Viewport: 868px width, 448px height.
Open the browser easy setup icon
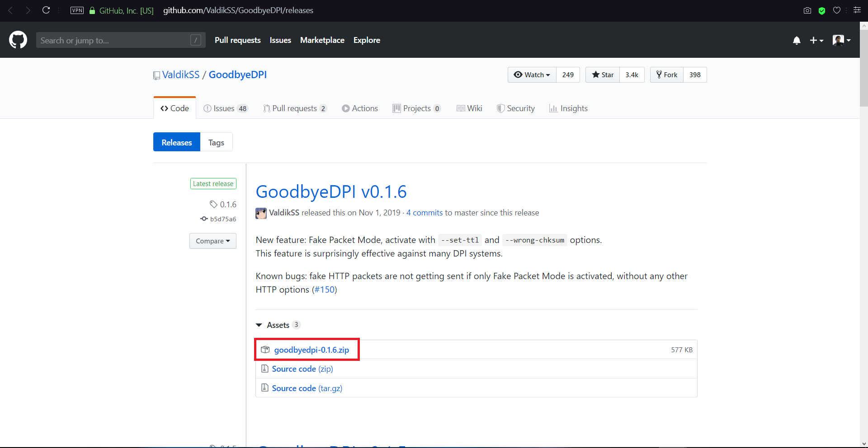[x=857, y=10]
